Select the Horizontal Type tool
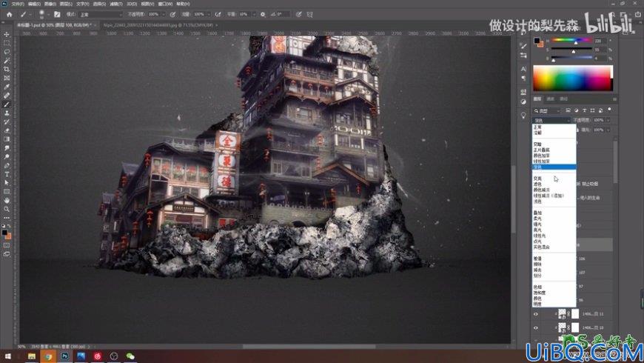 point(7,174)
